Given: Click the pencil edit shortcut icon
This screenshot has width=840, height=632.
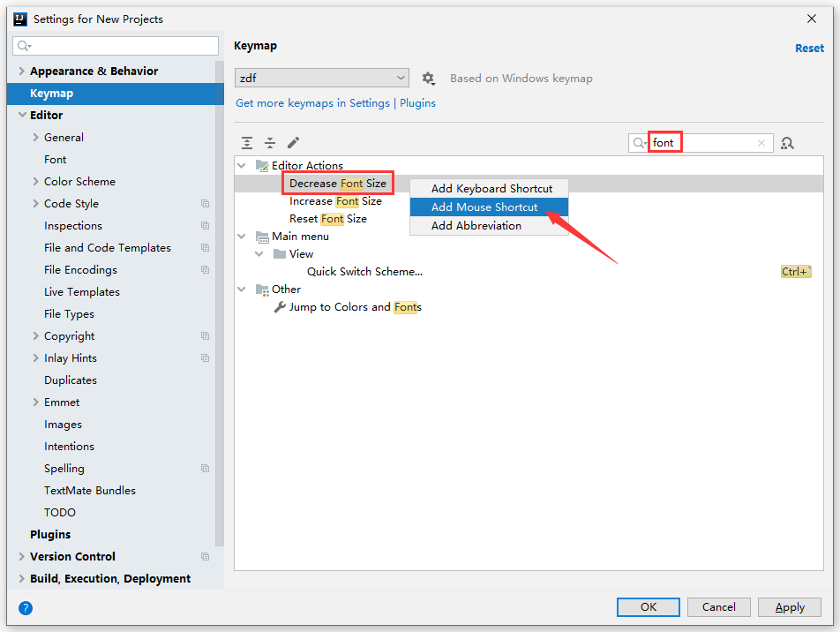Looking at the screenshot, I should (294, 143).
